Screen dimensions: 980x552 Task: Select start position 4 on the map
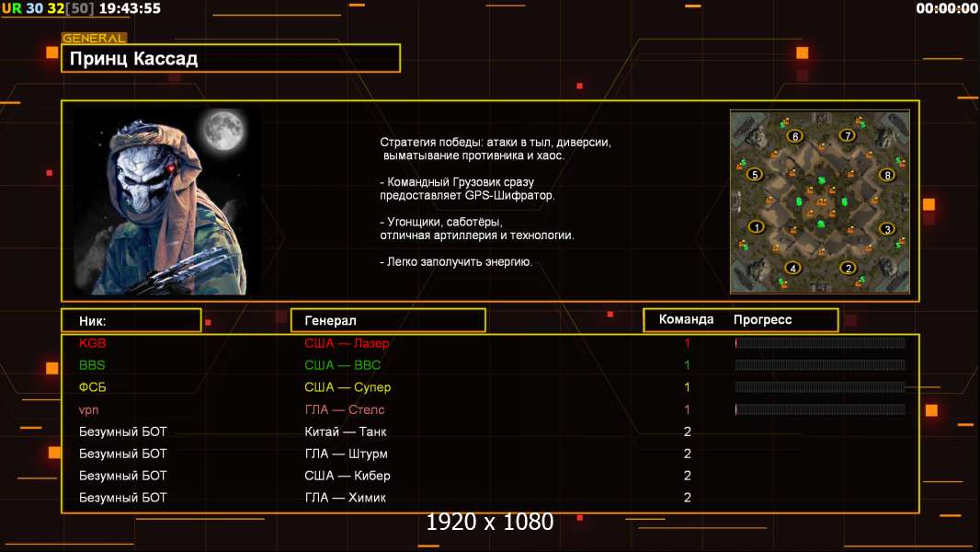tap(792, 269)
